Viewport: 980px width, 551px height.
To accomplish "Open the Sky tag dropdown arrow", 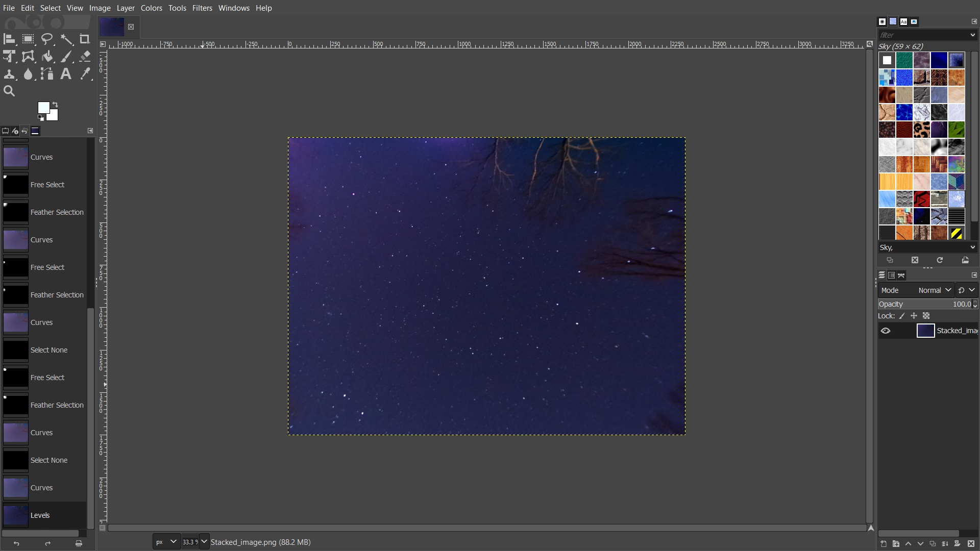I will click(972, 247).
